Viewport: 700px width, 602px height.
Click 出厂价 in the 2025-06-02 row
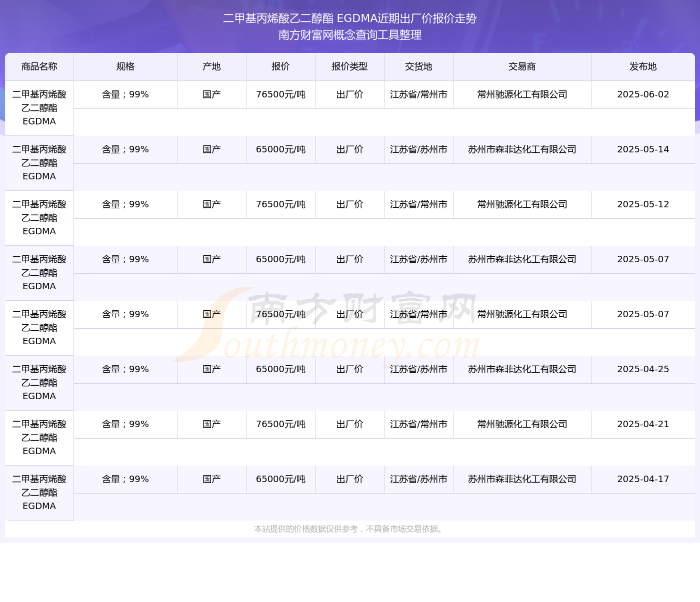350,94
